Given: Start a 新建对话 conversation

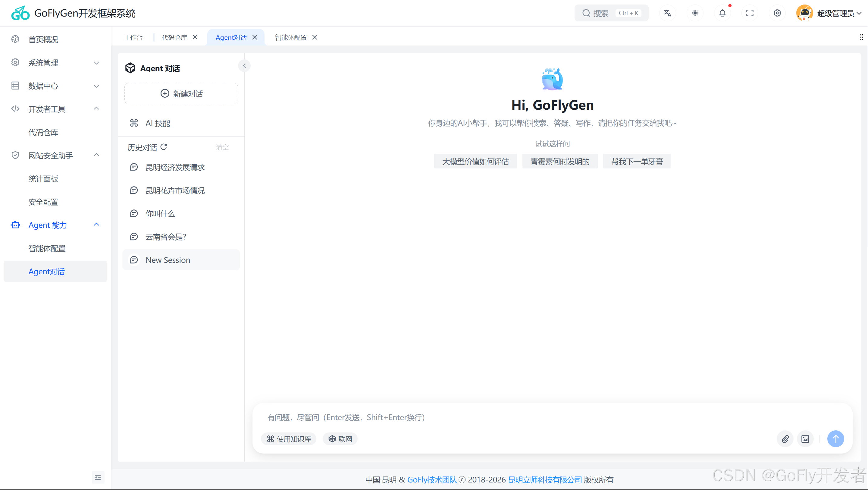Looking at the screenshot, I should [181, 93].
